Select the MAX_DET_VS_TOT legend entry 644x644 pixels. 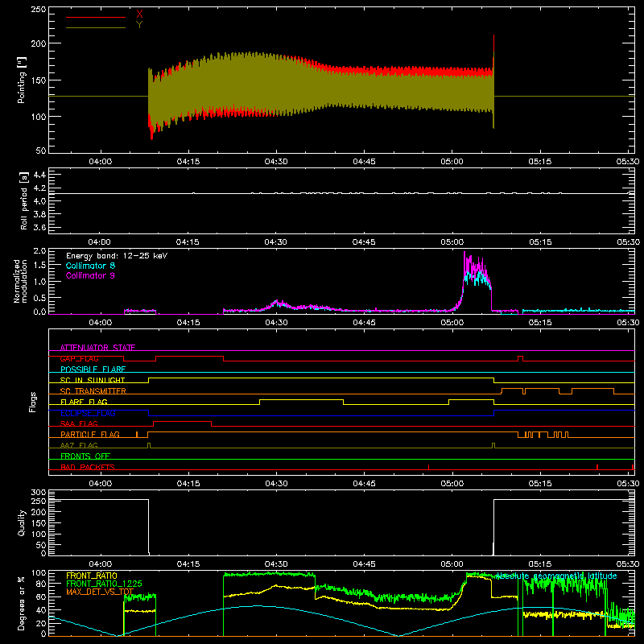[x=100, y=592]
